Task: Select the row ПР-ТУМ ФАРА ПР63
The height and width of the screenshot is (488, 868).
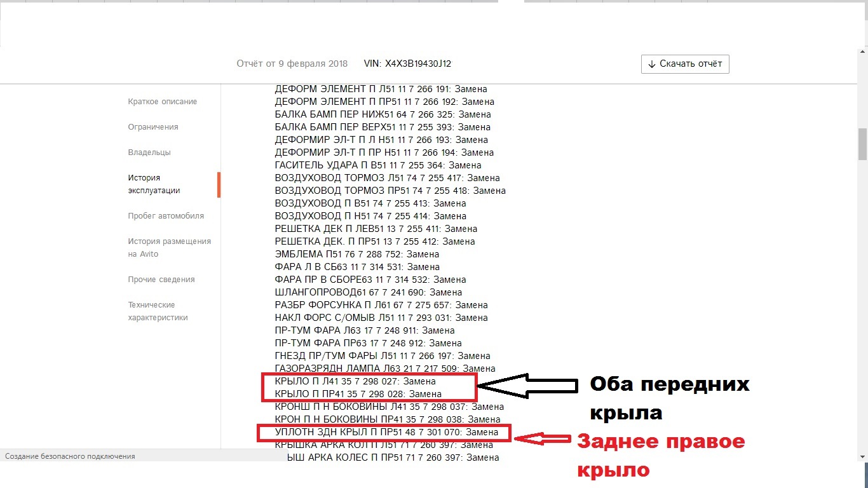Action: 368,343
